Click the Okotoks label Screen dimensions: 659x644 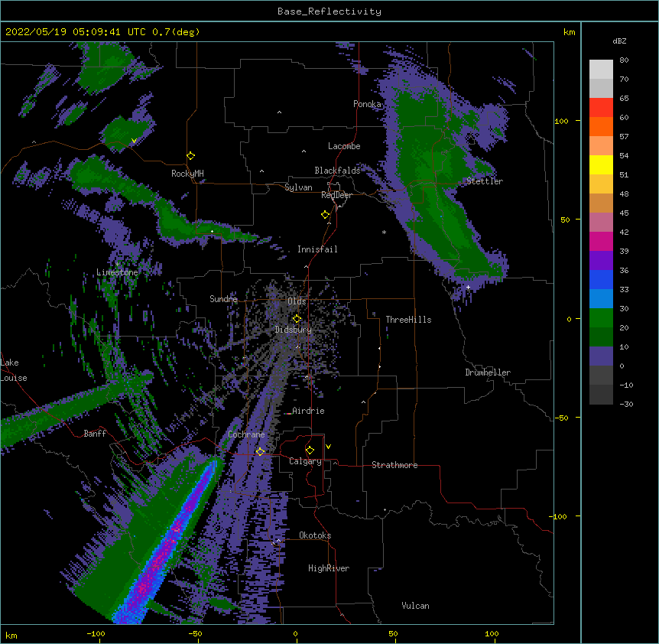[x=315, y=535]
